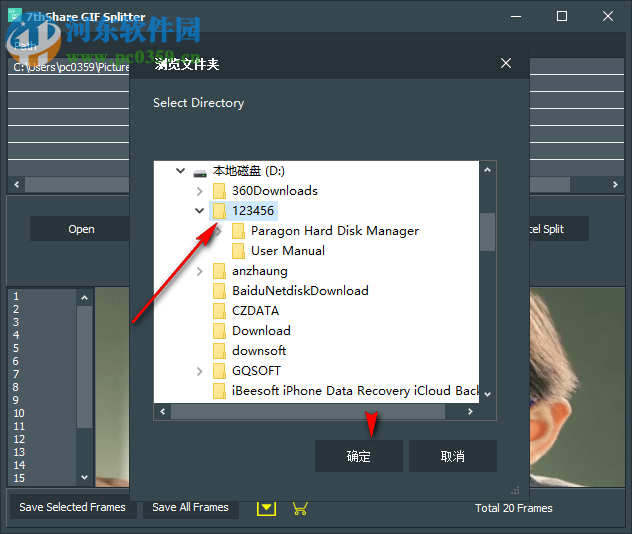Click the C:\Users\pc0359\Picture path entry
This screenshot has width=632, height=534.
coord(69,67)
